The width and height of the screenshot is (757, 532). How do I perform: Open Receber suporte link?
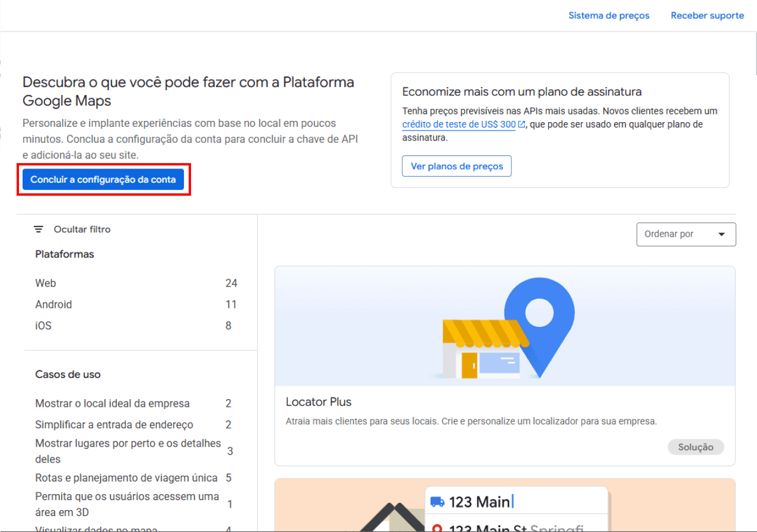coord(707,15)
